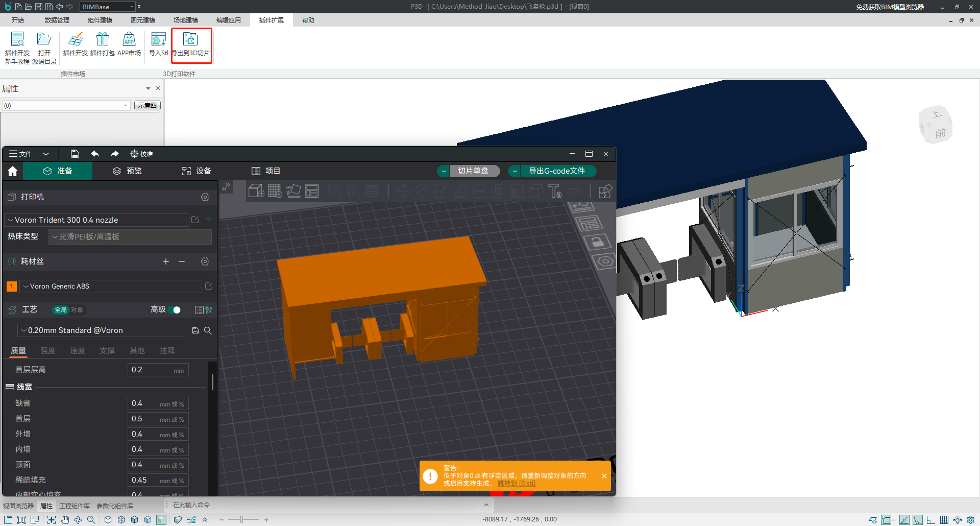
Task: Click the zoom slider in status bar
Action: [x=242, y=519]
